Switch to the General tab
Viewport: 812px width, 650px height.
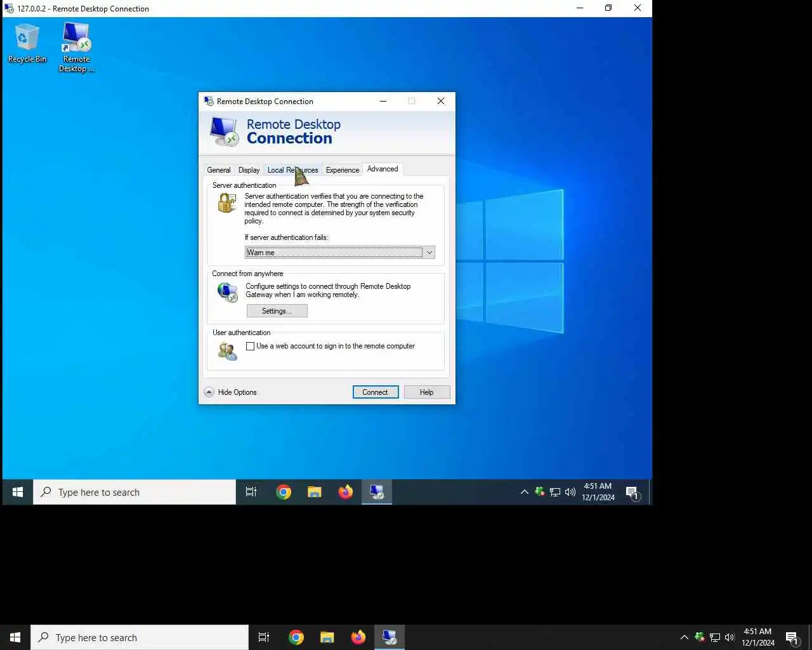coord(218,170)
